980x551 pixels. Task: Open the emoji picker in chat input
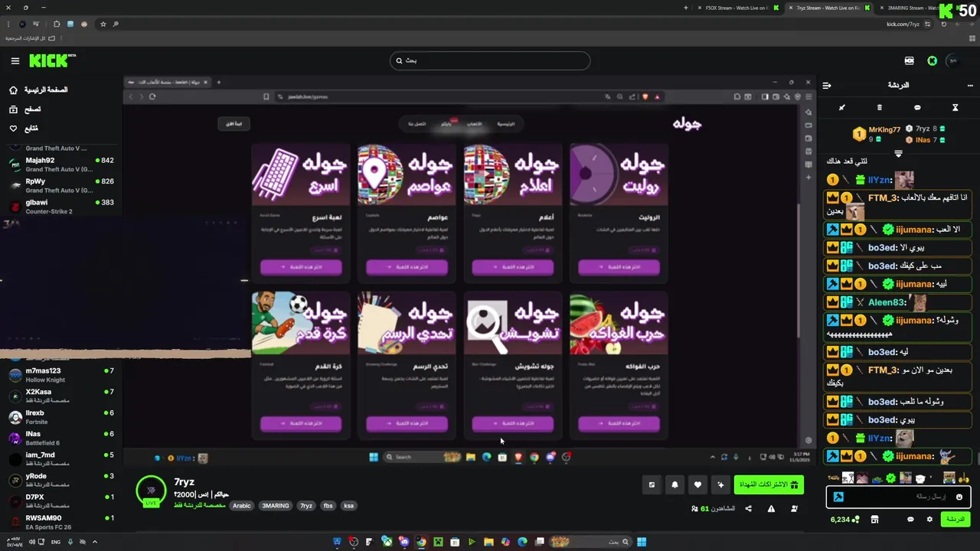[959, 497]
